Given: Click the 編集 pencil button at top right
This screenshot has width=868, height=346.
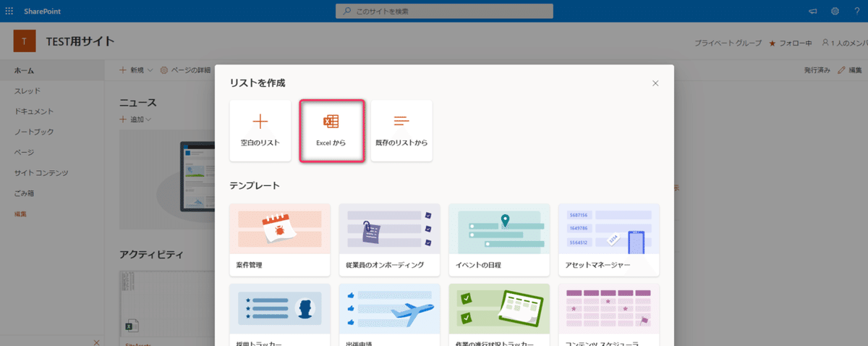Looking at the screenshot, I should pyautogui.click(x=849, y=70).
